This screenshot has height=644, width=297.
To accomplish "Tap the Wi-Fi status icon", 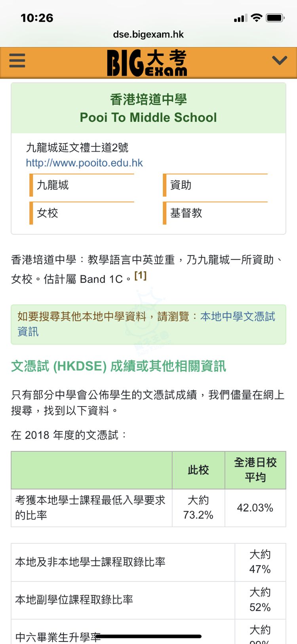I will coord(257,18).
